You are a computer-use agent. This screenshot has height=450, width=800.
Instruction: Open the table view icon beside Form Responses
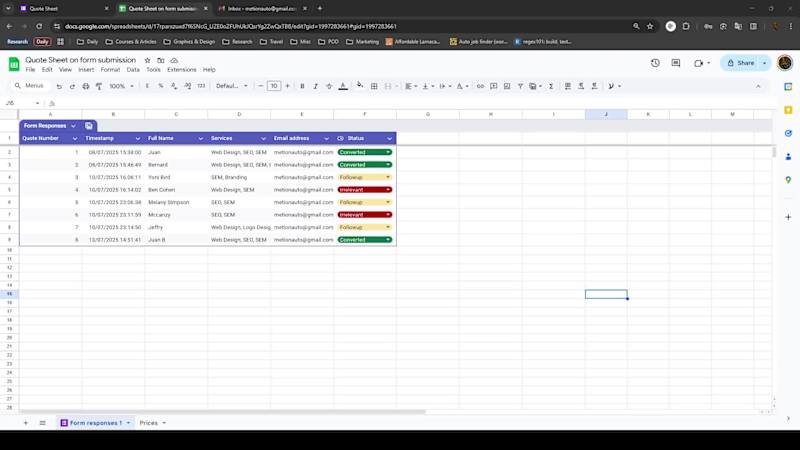[x=89, y=126]
